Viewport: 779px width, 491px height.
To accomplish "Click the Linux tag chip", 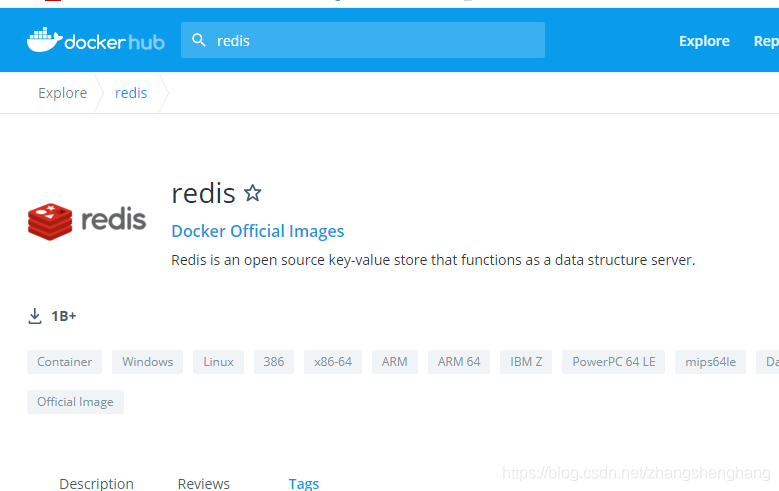I will tap(219, 362).
